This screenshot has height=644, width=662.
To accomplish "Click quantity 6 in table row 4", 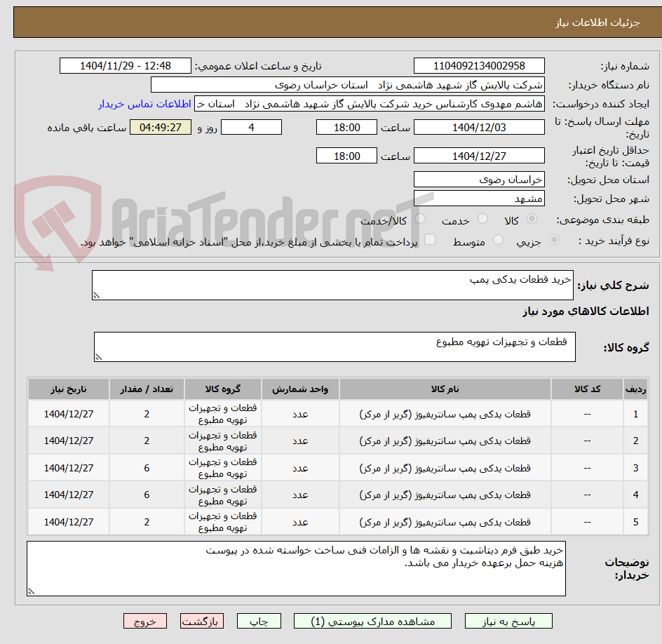I will click(x=147, y=495).
